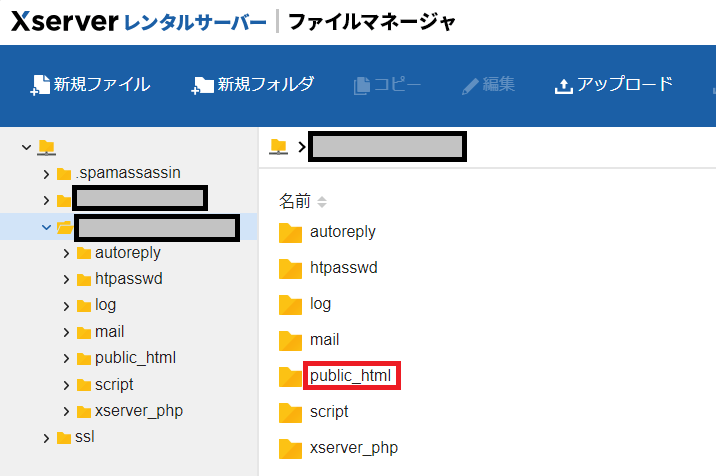This screenshot has width=716, height=476.
Task: Select the mail folder in tree
Action: click(109, 332)
